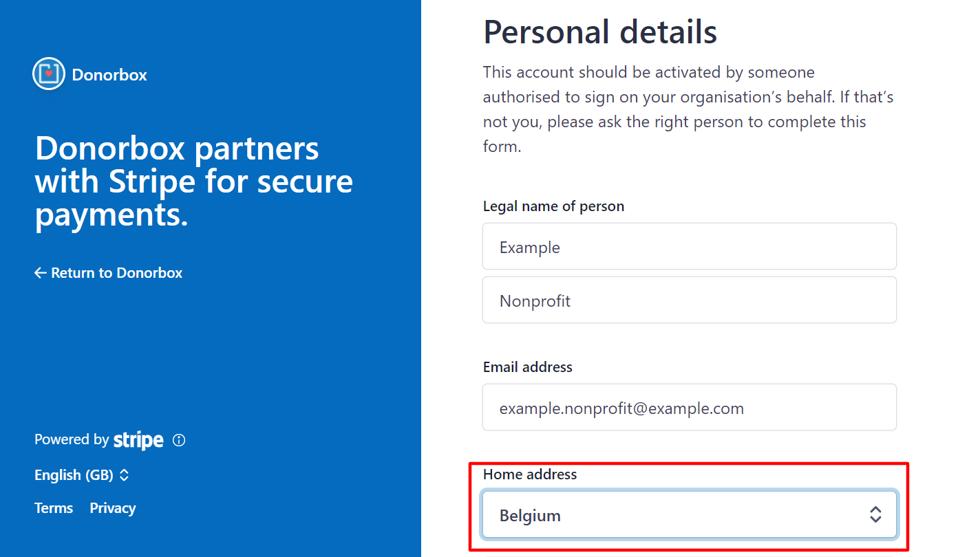The height and width of the screenshot is (557, 980).
Task: Click the left arrow before Return to Donorbox
Action: [x=41, y=273]
